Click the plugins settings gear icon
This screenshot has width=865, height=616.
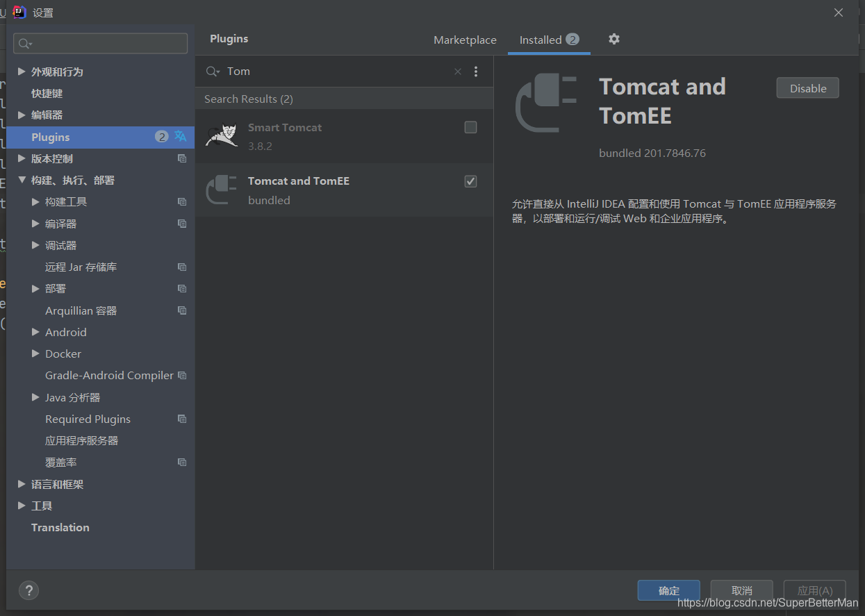click(x=613, y=39)
